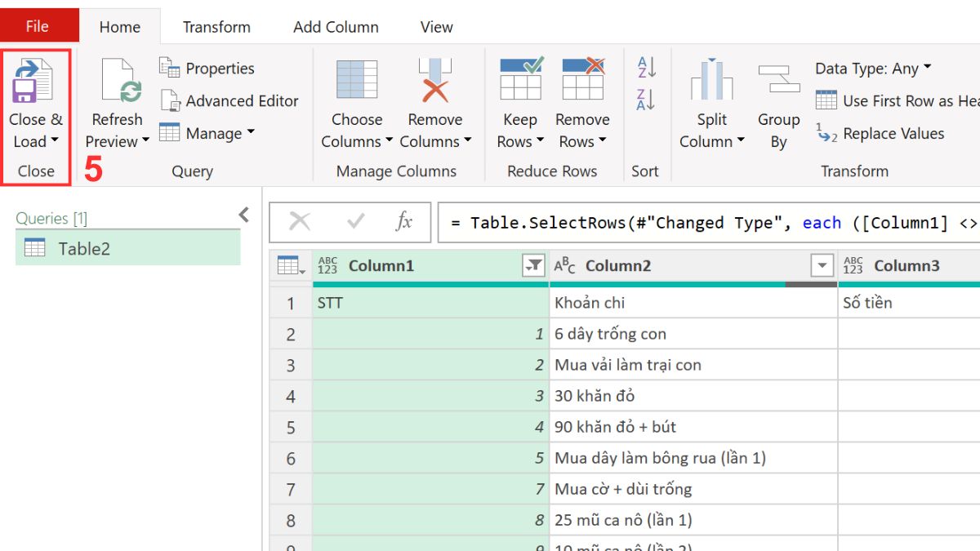Switch to the View tab
Image resolution: width=980 pixels, height=551 pixels.
click(x=436, y=26)
